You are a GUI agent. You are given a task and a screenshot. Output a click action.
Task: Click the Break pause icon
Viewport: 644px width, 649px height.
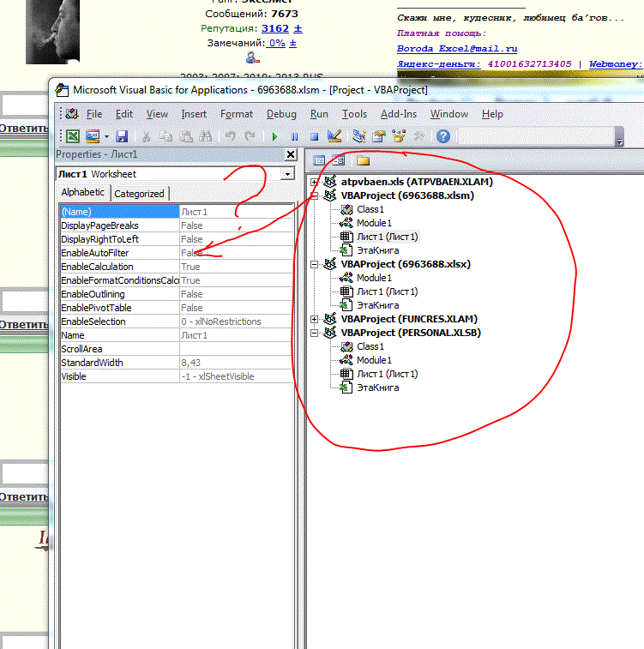(x=294, y=136)
